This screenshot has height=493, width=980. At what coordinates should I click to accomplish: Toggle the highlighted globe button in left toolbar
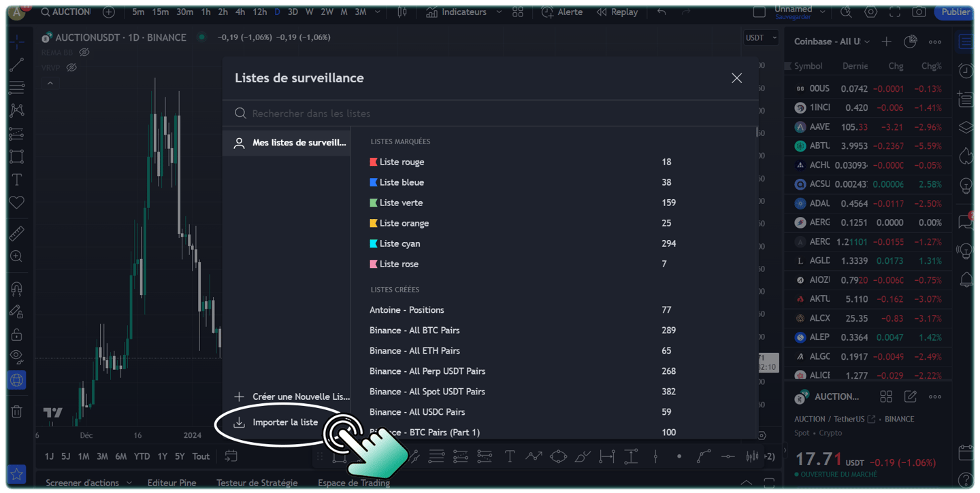point(17,380)
